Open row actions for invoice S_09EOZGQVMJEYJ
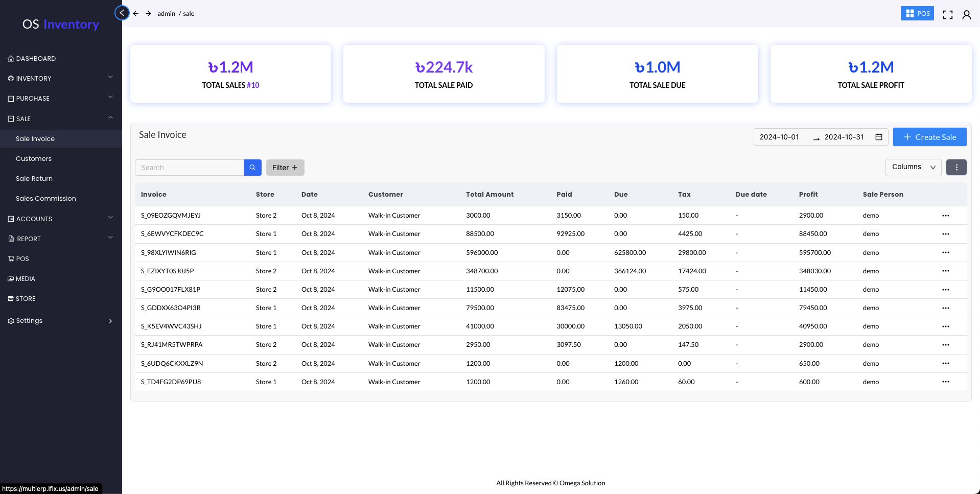Image resolution: width=980 pixels, height=494 pixels. click(945, 216)
